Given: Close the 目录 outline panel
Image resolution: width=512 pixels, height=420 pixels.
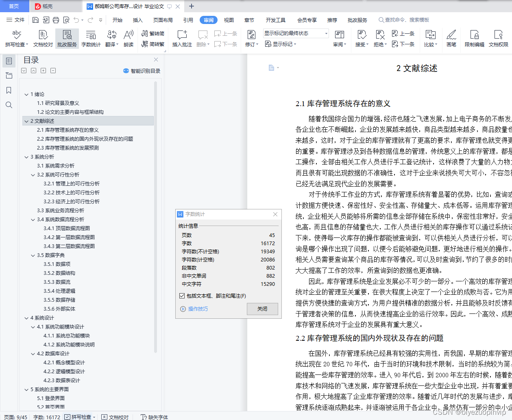Looking at the screenshot, I should tap(156, 59).
